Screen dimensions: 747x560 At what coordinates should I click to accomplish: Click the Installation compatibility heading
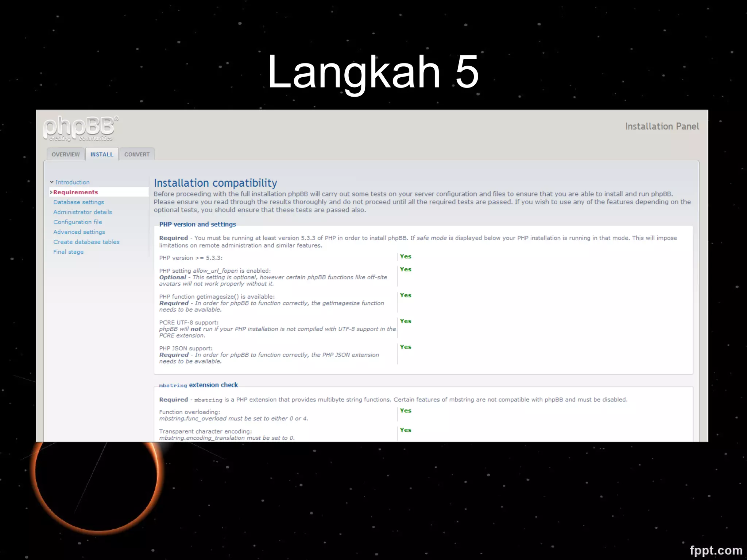tap(215, 183)
